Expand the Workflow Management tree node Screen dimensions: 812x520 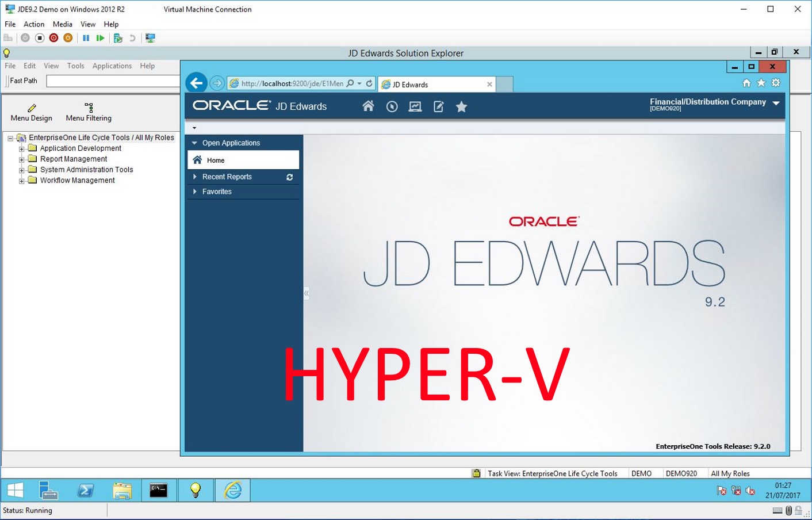[x=22, y=181]
